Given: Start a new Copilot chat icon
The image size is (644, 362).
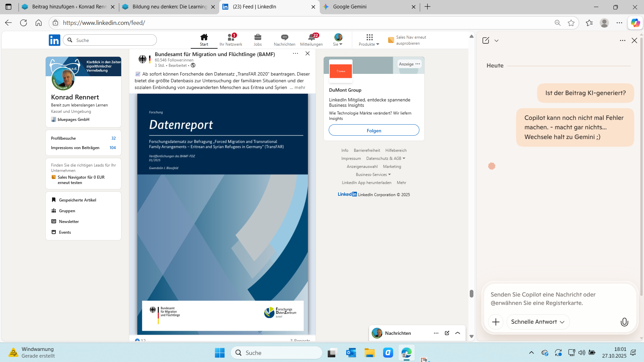Looking at the screenshot, I should coord(486,40).
